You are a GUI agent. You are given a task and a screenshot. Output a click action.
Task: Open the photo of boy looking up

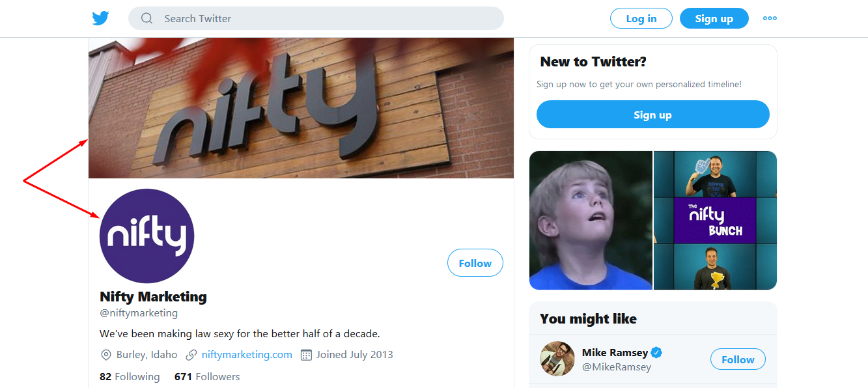pyautogui.click(x=591, y=220)
